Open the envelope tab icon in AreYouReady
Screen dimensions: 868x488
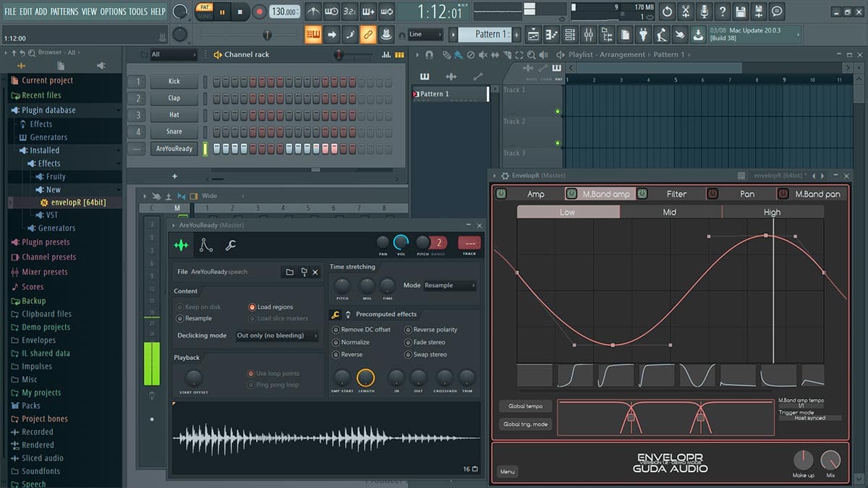(206, 245)
